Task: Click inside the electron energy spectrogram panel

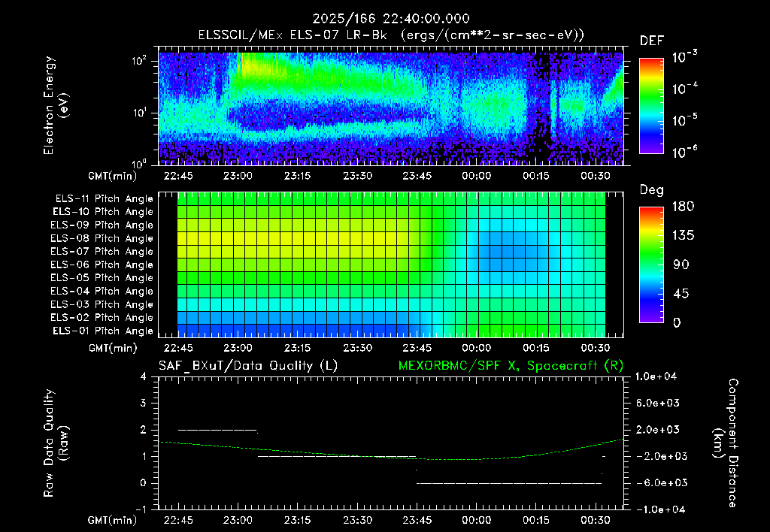Action: (391, 108)
